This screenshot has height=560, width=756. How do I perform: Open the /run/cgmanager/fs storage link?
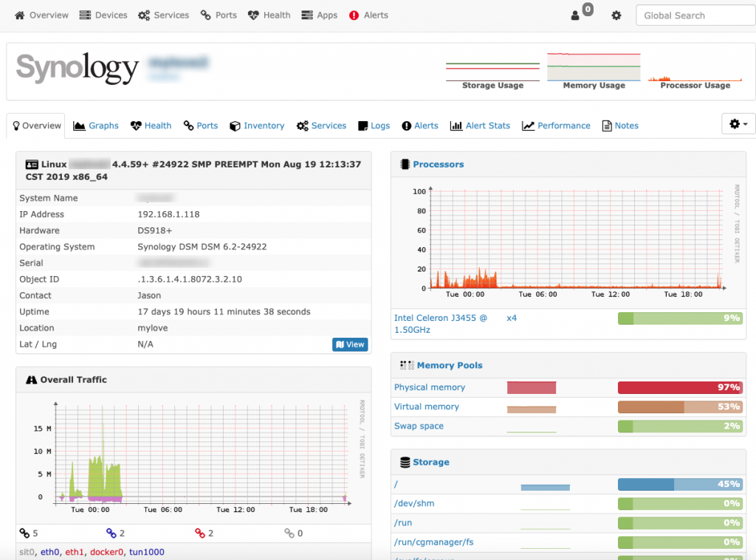point(434,542)
